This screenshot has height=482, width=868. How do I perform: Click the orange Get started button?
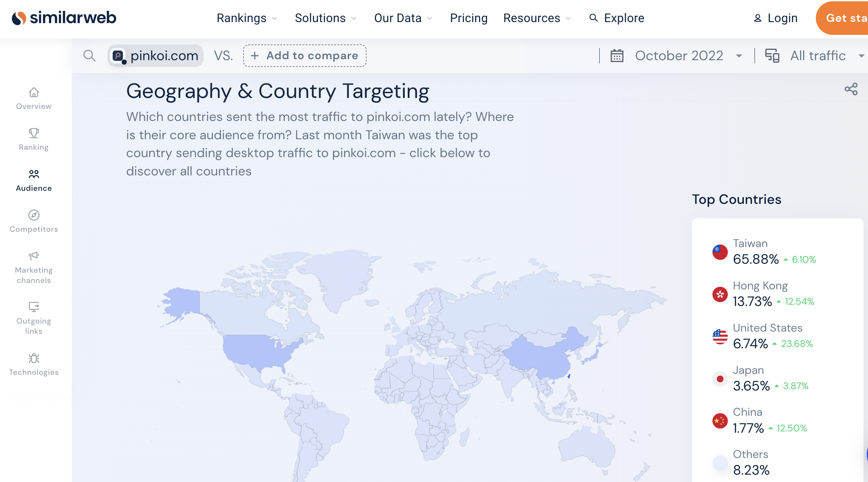pos(842,18)
